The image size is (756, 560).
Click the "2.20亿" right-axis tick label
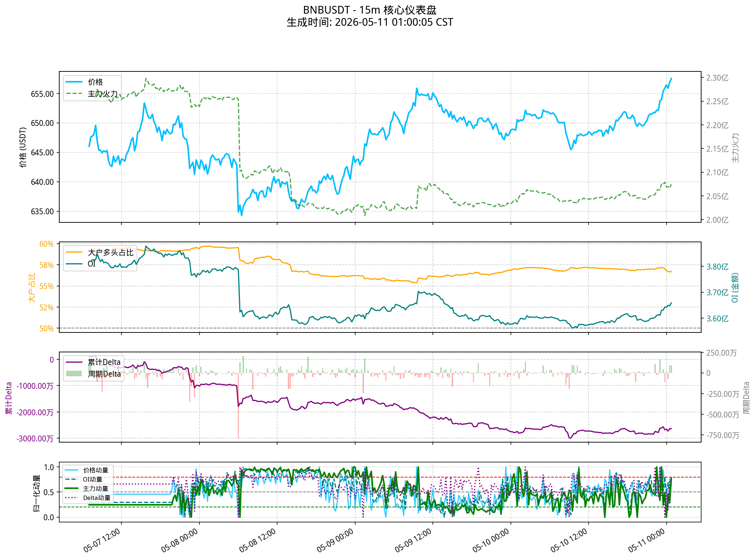coord(717,126)
